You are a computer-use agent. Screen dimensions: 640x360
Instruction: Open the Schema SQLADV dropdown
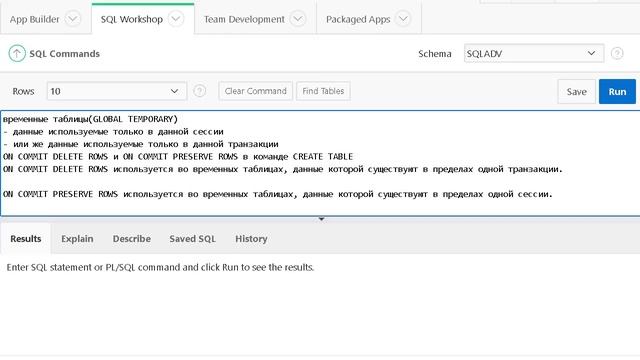pos(533,53)
